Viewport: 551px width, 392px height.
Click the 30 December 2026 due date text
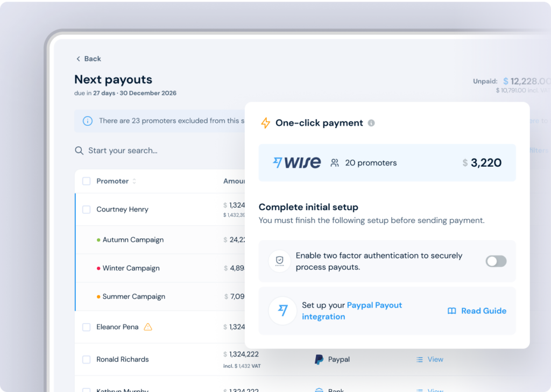click(x=148, y=93)
